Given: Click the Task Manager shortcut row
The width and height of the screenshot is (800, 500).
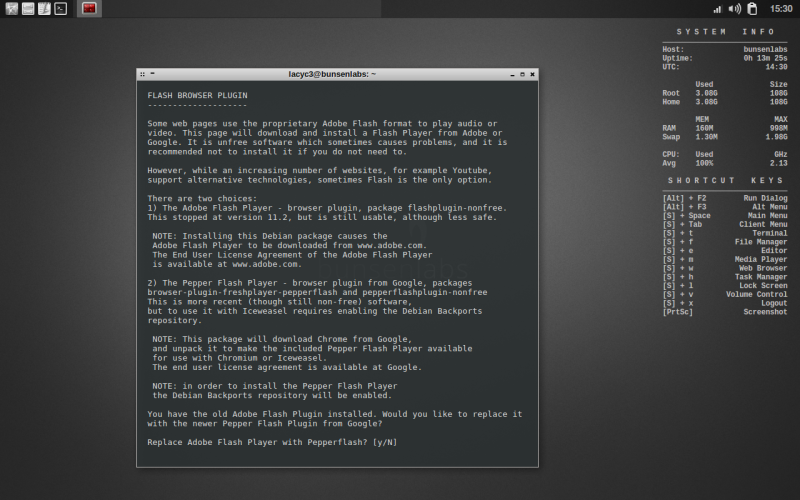Looking at the screenshot, I should [x=724, y=277].
